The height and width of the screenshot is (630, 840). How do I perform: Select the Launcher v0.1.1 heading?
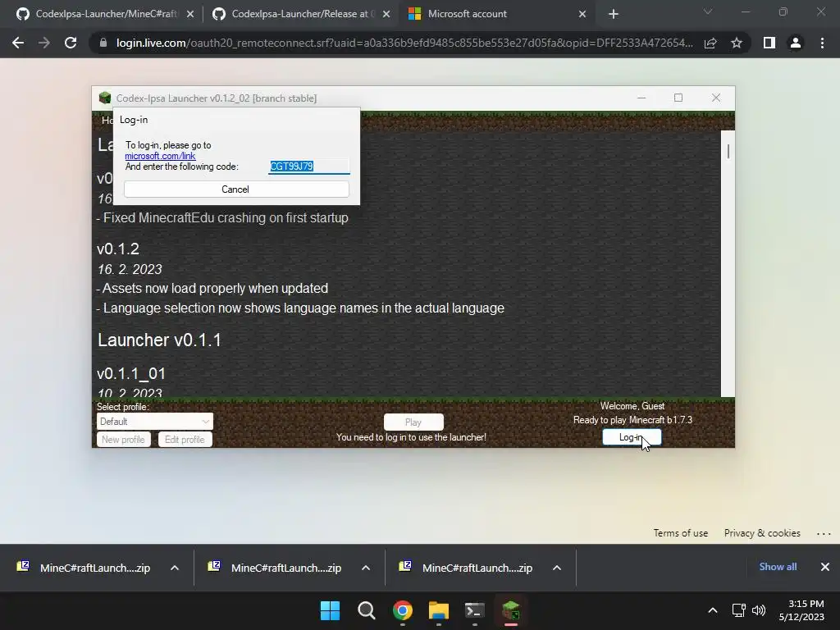(159, 340)
